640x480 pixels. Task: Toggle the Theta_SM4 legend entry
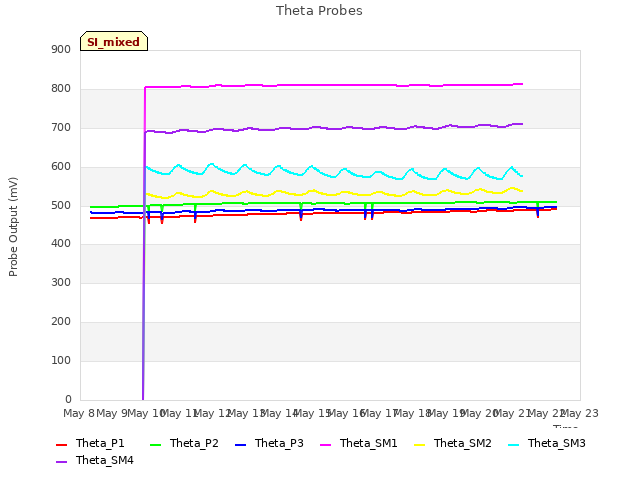pos(95,460)
